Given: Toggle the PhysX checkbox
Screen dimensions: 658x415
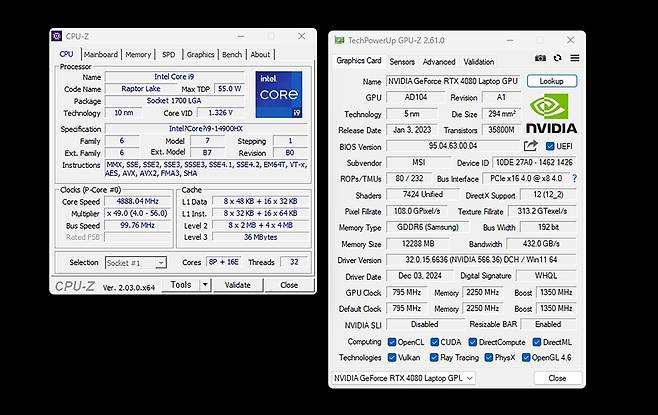Looking at the screenshot, I should [488, 358].
